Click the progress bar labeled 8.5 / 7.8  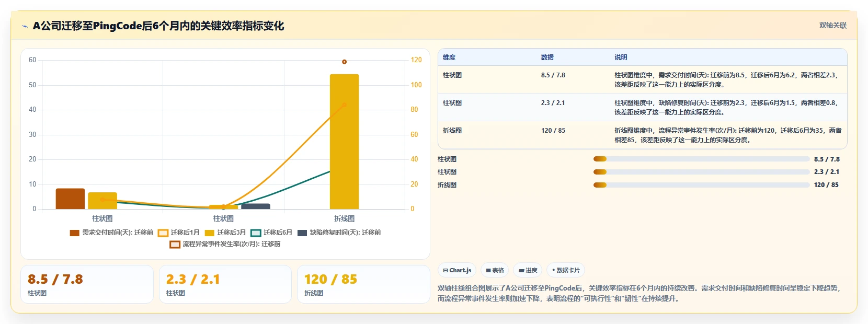point(701,159)
